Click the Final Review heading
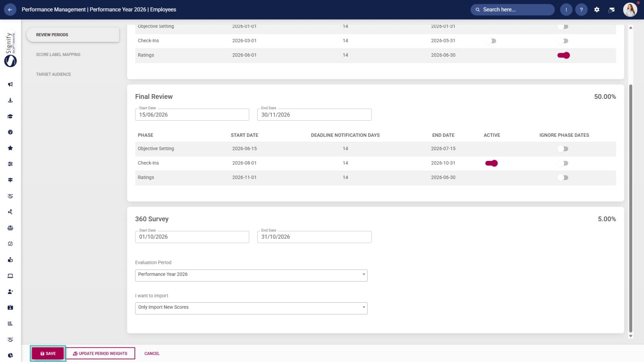The width and height of the screenshot is (644, 362). coord(154,97)
